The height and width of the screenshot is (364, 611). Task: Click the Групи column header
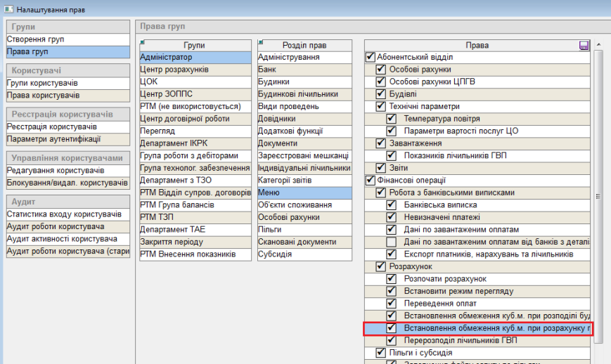(194, 46)
